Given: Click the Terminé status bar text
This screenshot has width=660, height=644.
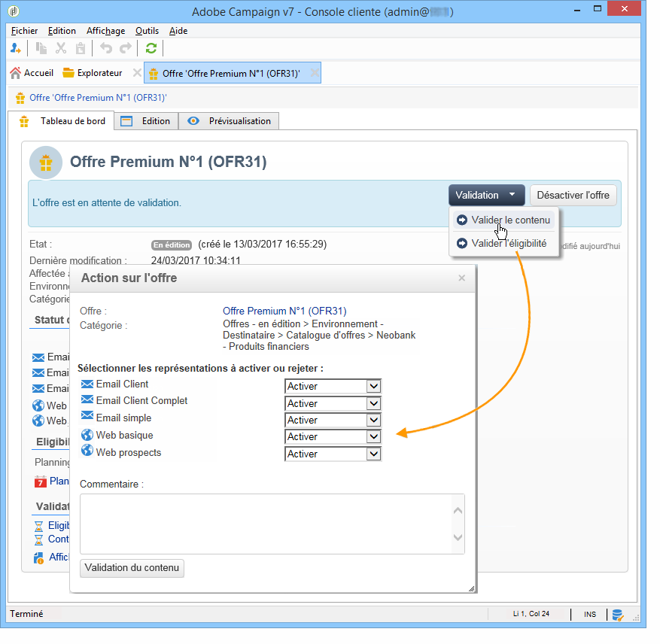Looking at the screenshot, I should pos(26,614).
